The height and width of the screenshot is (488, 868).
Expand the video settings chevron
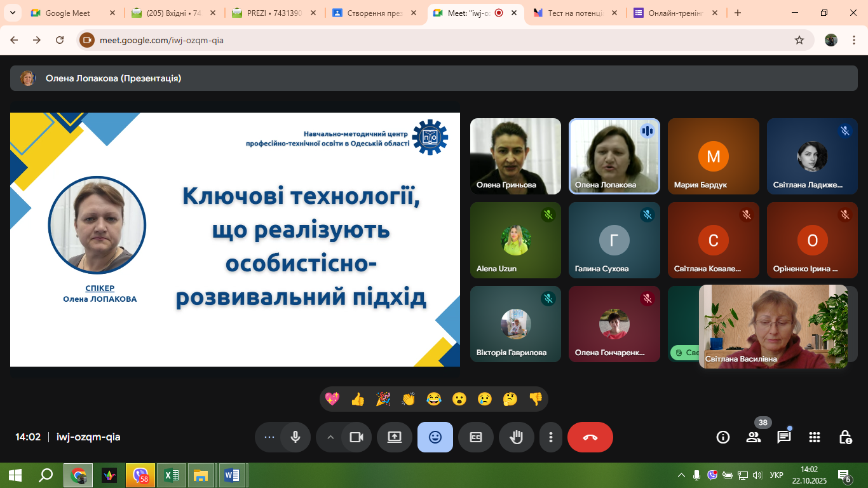click(330, 437)
